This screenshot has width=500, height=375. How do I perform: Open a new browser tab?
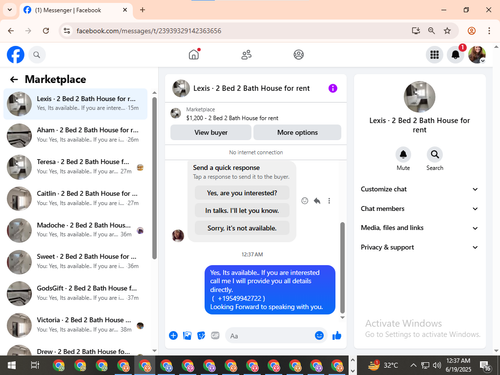(142, 10)
